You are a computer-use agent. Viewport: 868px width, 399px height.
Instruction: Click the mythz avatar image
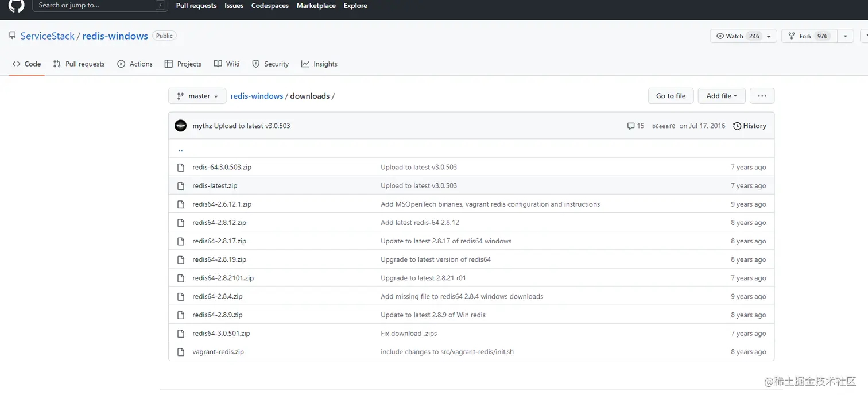pyautogui.click(x=181, y=126)
